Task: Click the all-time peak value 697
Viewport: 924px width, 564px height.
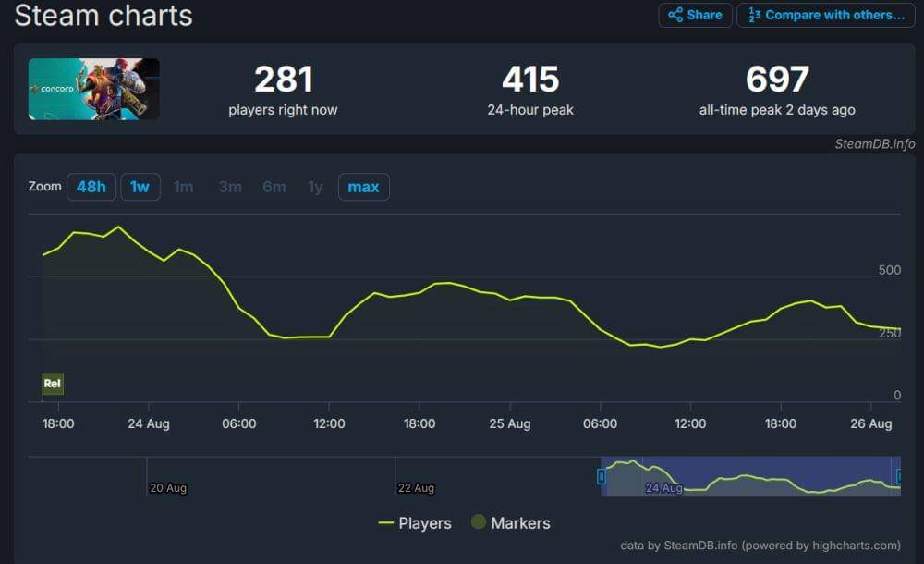Action: click(777, 80)
